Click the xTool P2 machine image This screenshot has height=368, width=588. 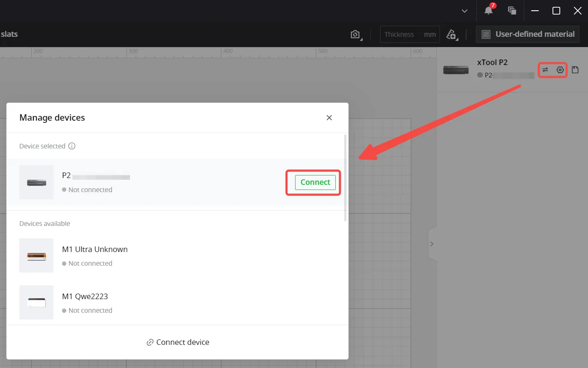456,70
